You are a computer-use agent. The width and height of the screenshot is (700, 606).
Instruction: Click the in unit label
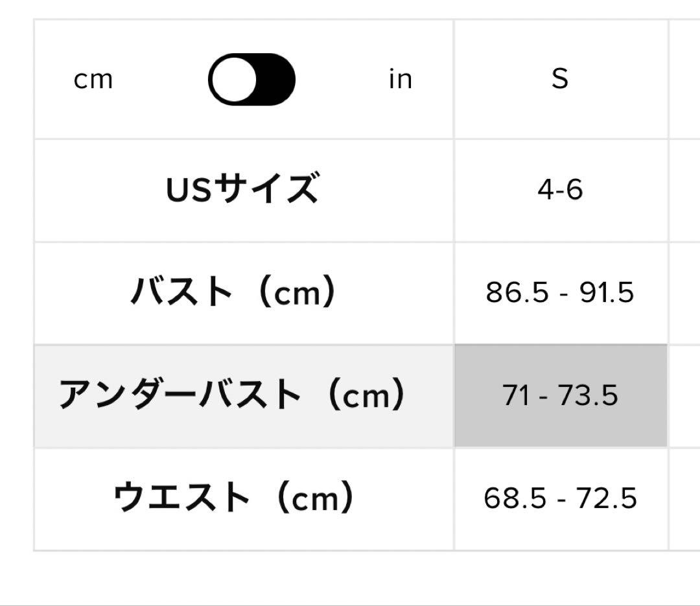(402, 79)
